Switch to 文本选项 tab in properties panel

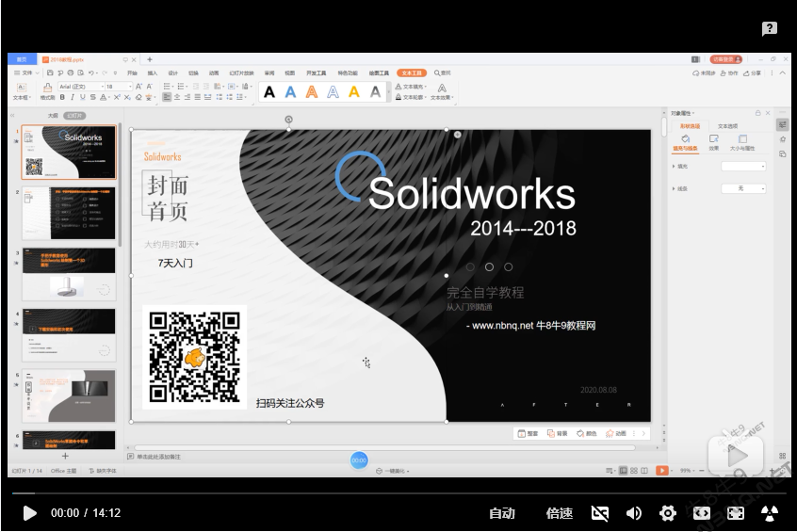[x=727, y=126]
